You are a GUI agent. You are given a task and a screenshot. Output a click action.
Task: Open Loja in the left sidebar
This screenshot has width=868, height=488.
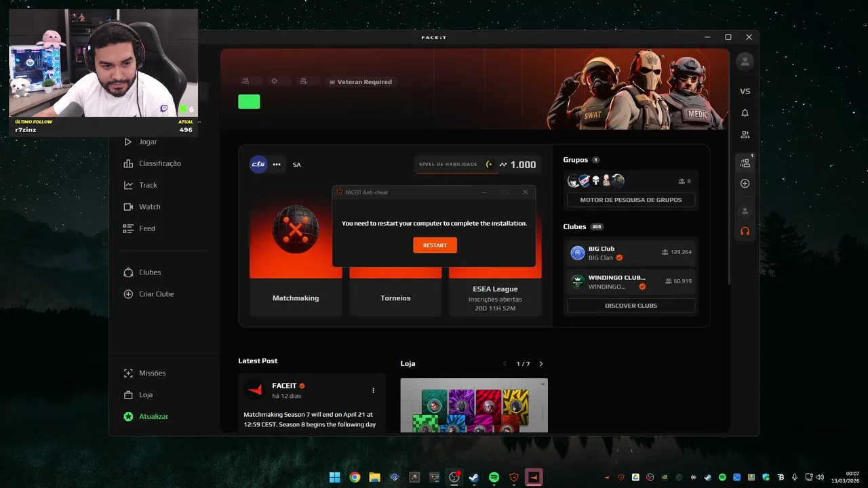pos(146,394)
